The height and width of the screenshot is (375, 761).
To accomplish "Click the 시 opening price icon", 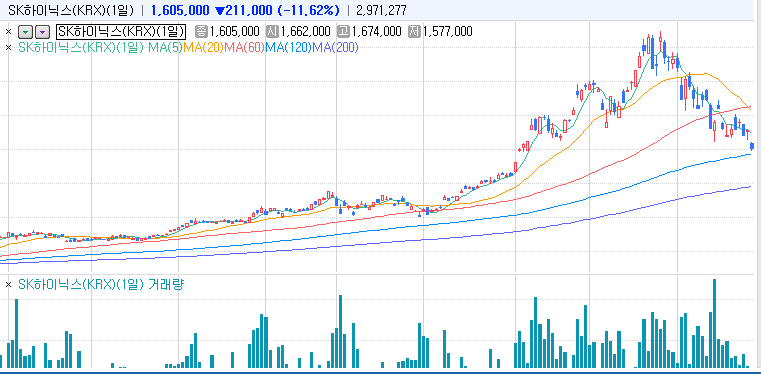I will [272, 32].
